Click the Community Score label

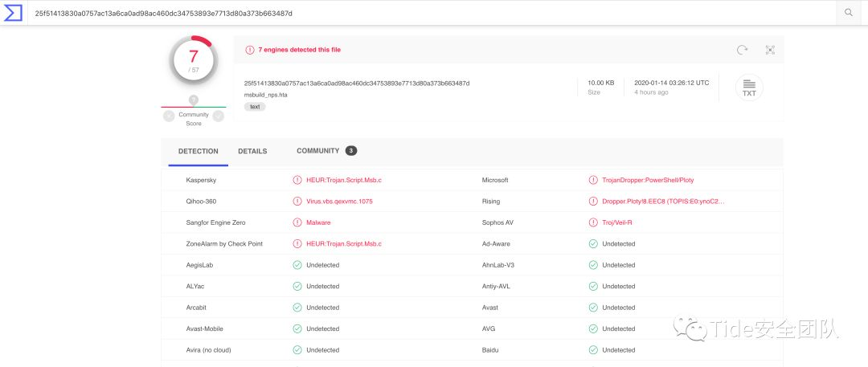click(x=194, y=119)
